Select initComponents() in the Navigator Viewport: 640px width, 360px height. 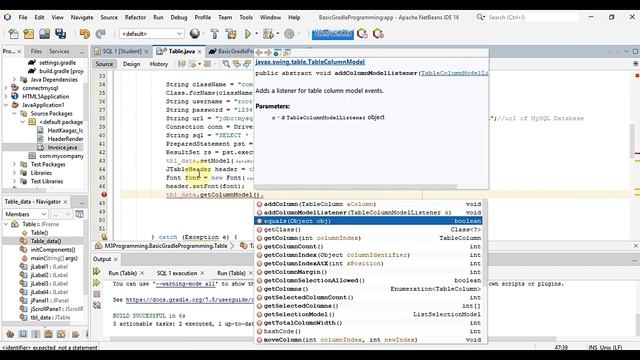click(x=53, y=250)
